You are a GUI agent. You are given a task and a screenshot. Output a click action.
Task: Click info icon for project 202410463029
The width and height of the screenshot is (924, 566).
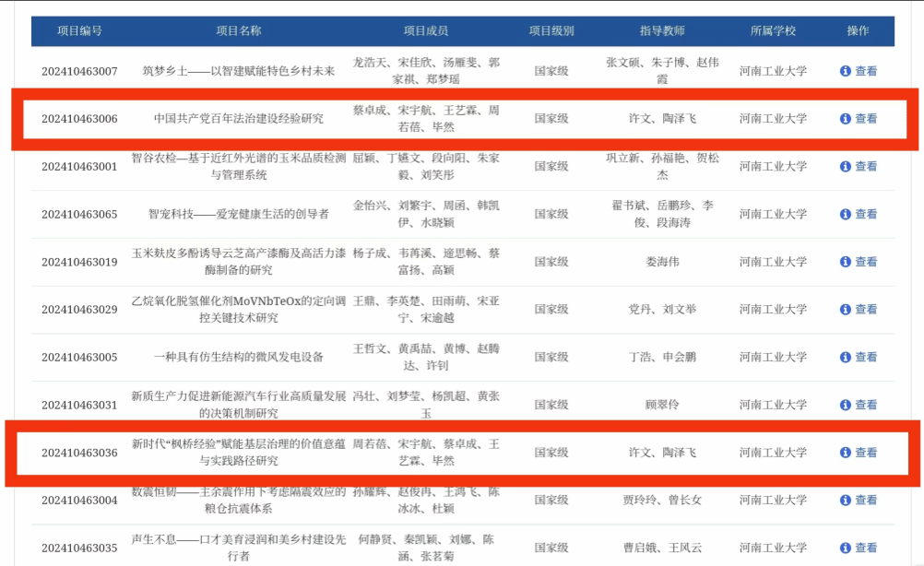(845, 310)
